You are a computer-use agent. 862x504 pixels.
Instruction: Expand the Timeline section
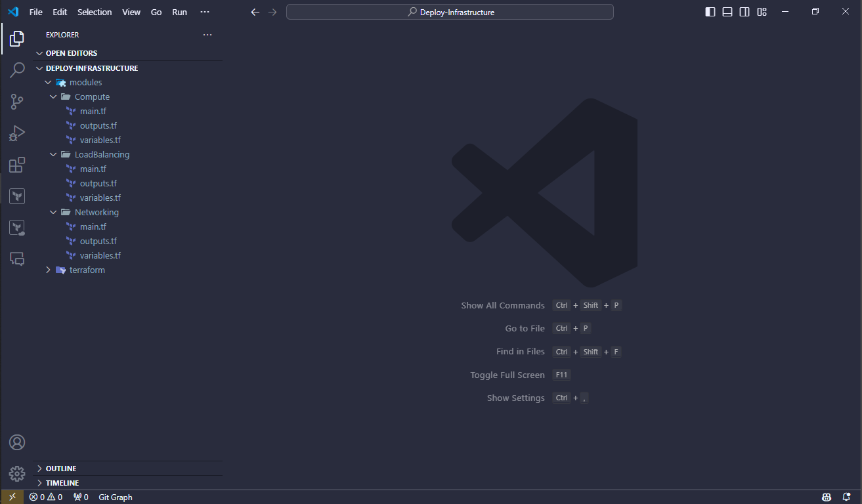coord(128,483)
